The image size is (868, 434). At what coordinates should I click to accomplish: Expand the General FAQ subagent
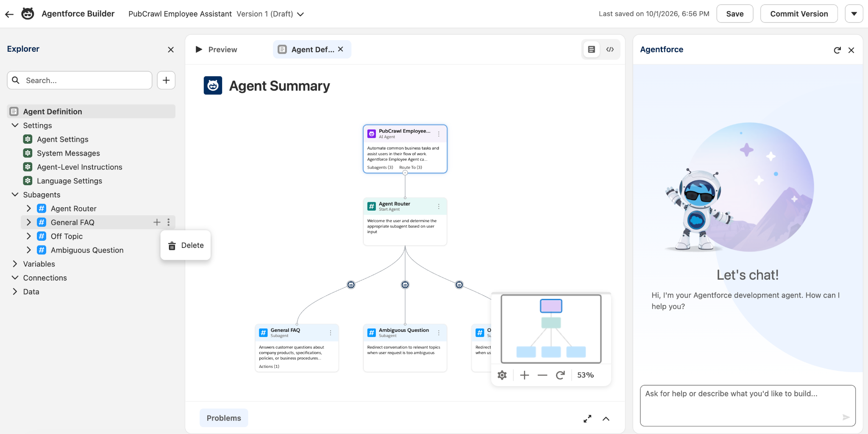[x=29, y=222]
